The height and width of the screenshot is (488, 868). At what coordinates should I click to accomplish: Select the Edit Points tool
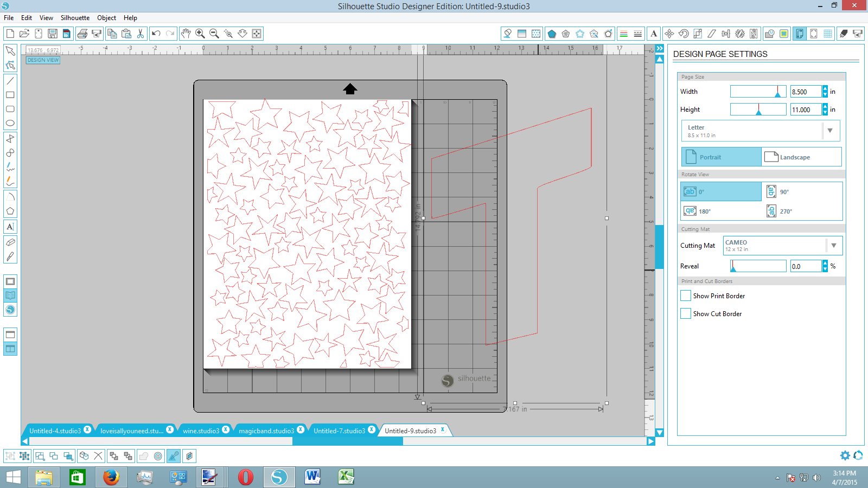(10, 65)
